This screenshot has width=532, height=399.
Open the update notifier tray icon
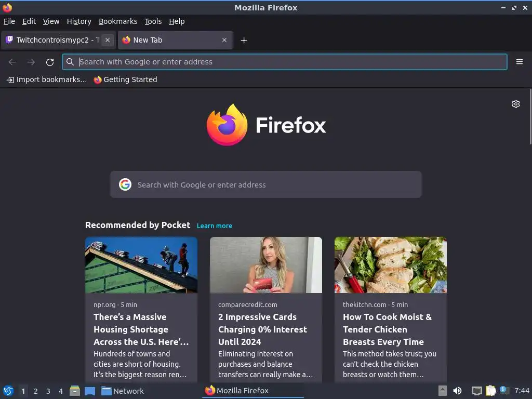504,390
